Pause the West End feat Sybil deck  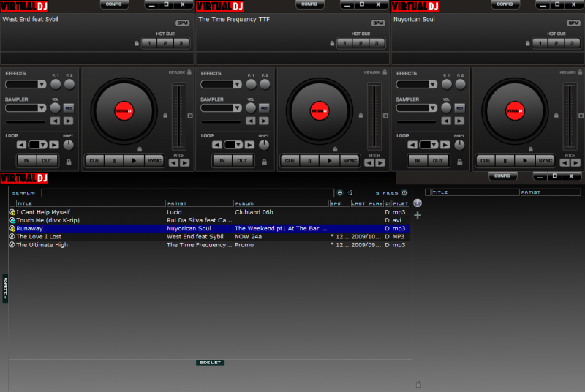pyautogui.click(x=114, y=161)
